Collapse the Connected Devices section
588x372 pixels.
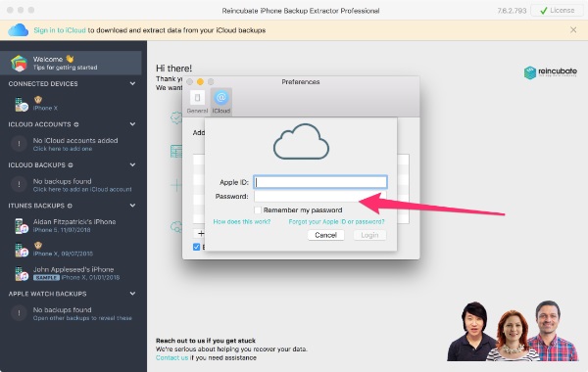pos(132,83)
